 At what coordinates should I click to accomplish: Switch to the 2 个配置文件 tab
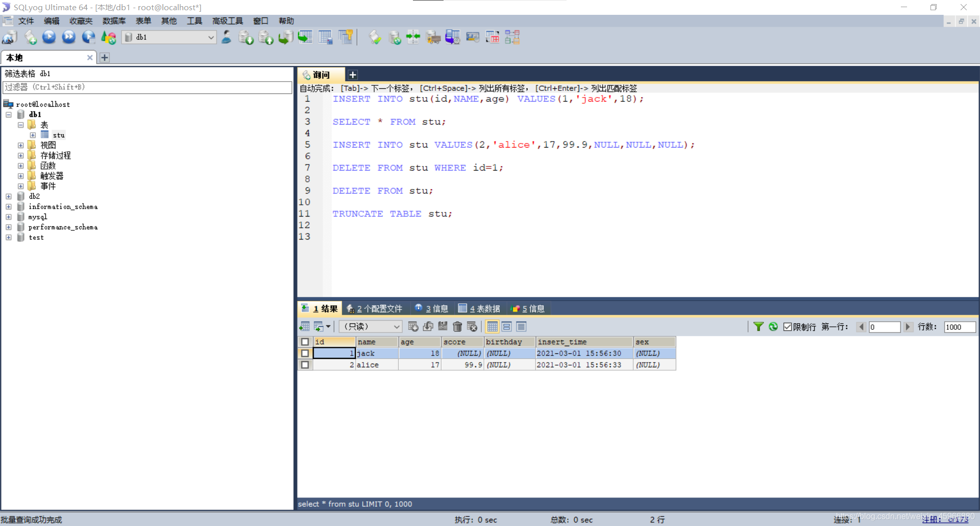click(375, 308)
